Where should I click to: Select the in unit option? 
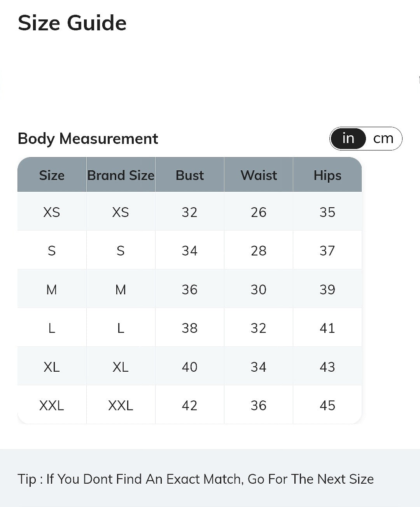pos(348,138)
